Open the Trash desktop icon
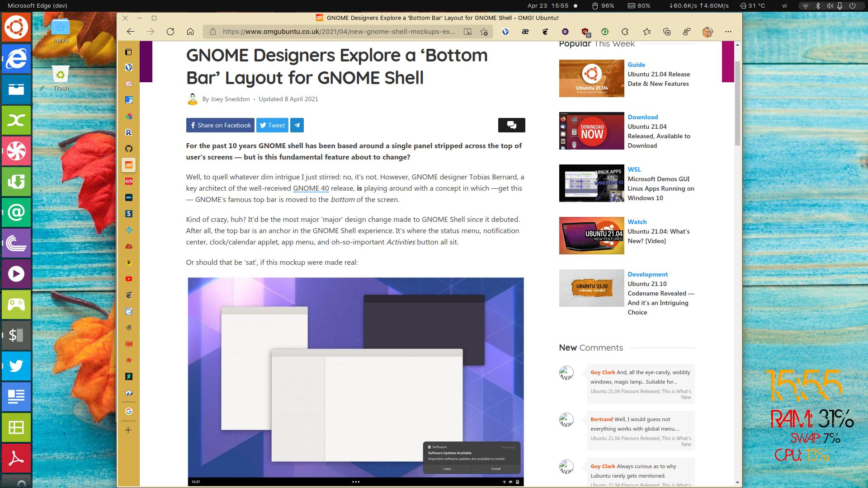The image size is (868, 488). (x=61, y=78)
